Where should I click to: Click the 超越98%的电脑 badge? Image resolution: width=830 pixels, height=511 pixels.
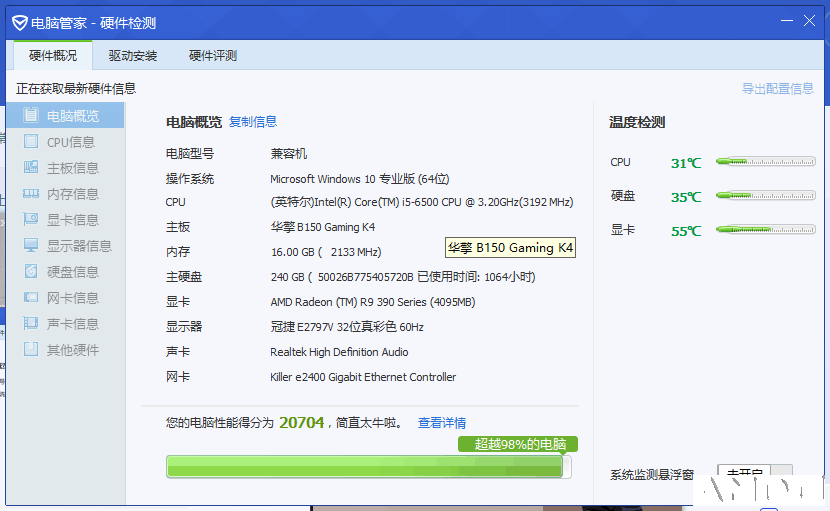(x=518, y=444)
